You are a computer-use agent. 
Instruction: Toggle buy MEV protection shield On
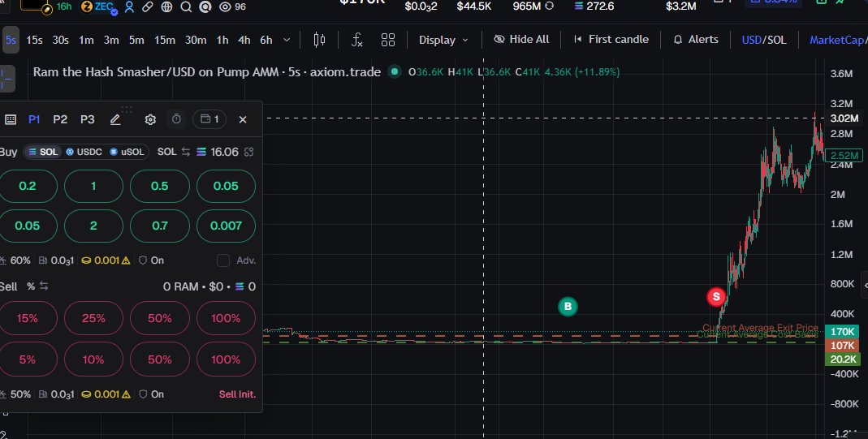coord(151,260)
